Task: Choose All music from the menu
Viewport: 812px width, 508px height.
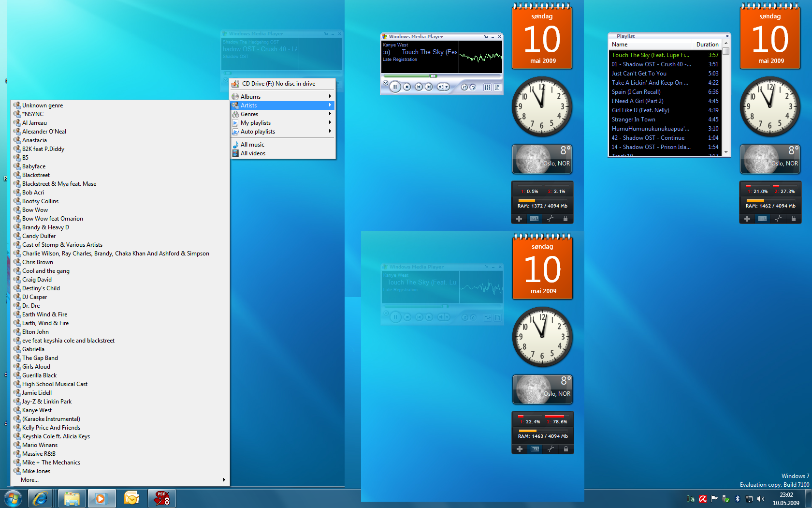Action: [x=283, y=145]
